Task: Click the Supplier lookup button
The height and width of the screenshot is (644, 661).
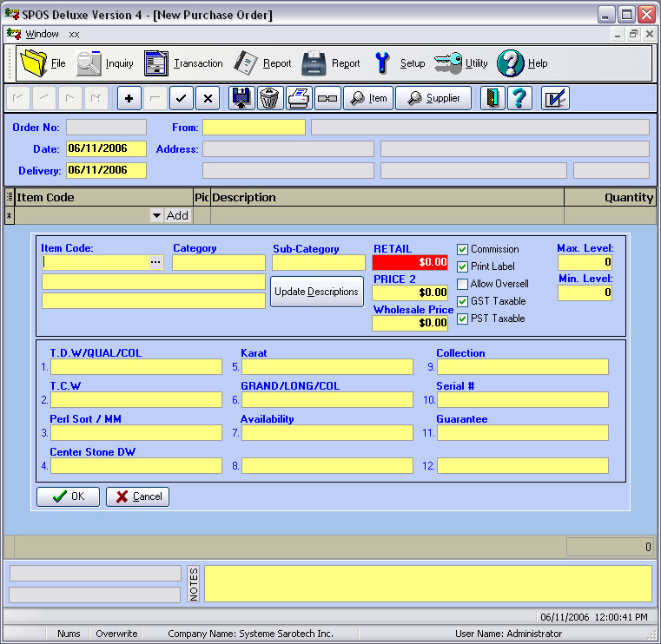Action: pyautogui.click(x=433, y=98)
